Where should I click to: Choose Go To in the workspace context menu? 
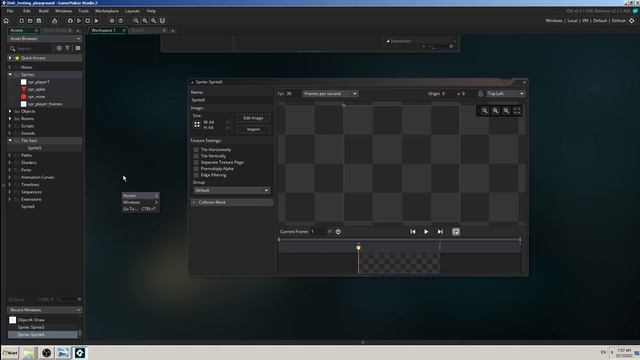(140, 209)
